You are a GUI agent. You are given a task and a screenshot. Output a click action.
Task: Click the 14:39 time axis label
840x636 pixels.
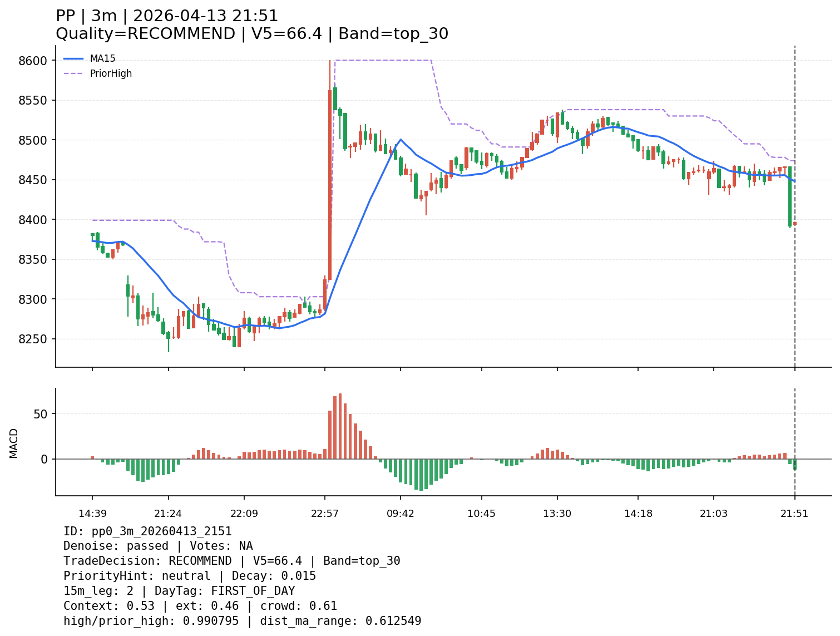(92, 514)
